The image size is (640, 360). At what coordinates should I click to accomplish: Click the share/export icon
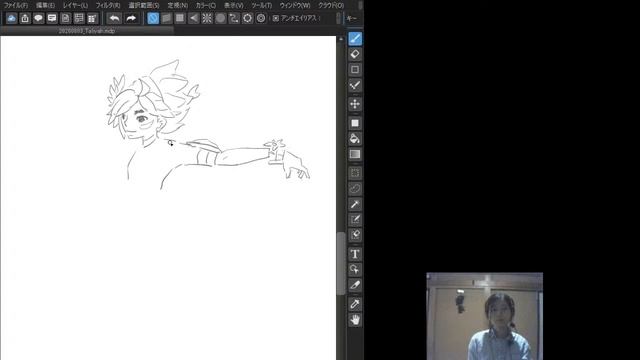pos(25,18)
